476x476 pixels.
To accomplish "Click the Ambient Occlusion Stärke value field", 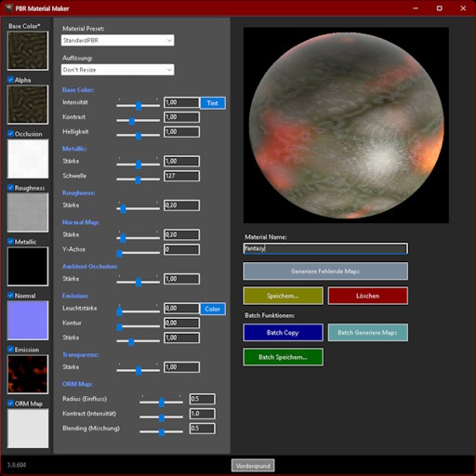I will pyautogui.click(x=181, y=279).
